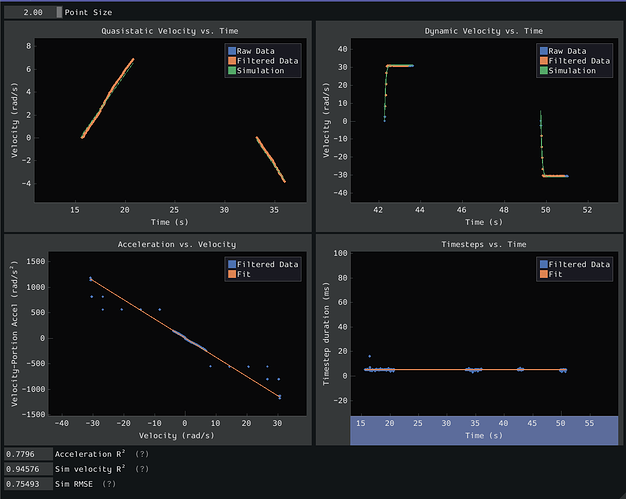The height and width of the screenshot is (499, 626).
Task: Toggle Simulation in Dynamic Velocity legend
Action: [x=568, y=71]
